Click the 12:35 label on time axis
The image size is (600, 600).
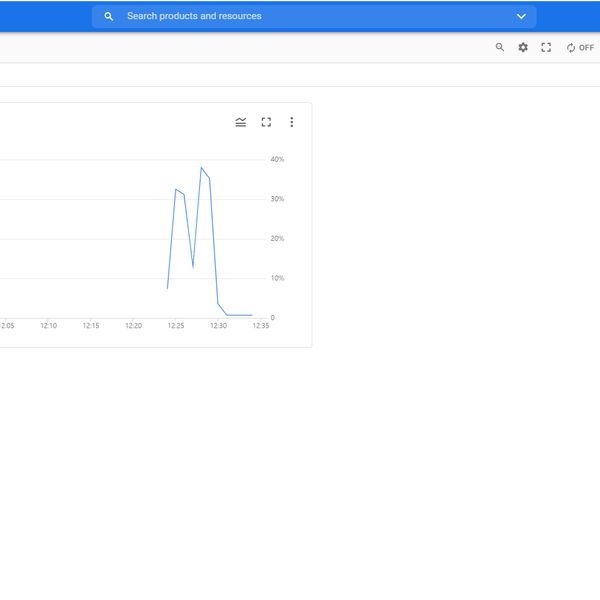click(260, 325)
